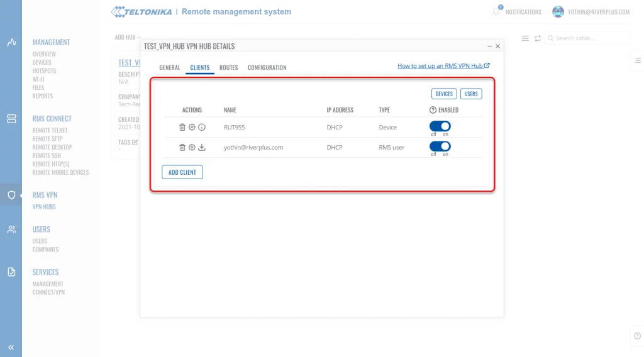Switch to the Routes tab
The height and width of the screenshot is (357, 644).
click(229, 68)
